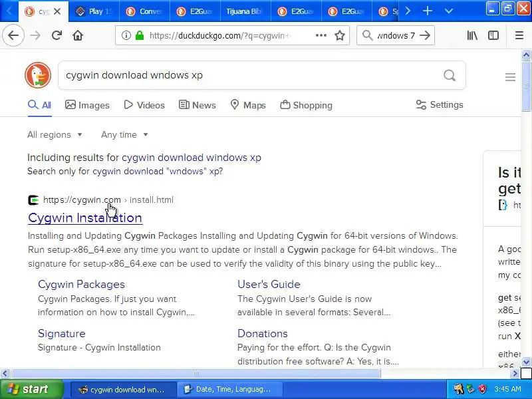The image size is (532, 399).
Task: Select the News search category
Action: click(197, 105)
